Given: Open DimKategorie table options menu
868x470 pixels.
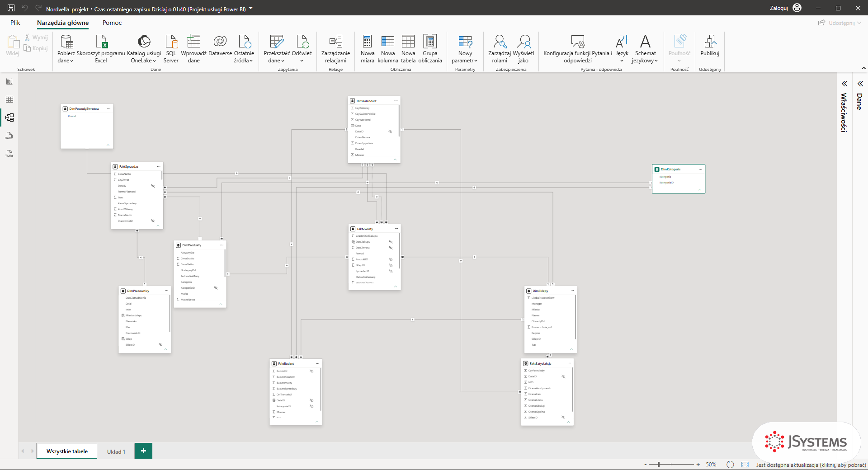Looking at the screenshot, I should [x=700, y=169].
